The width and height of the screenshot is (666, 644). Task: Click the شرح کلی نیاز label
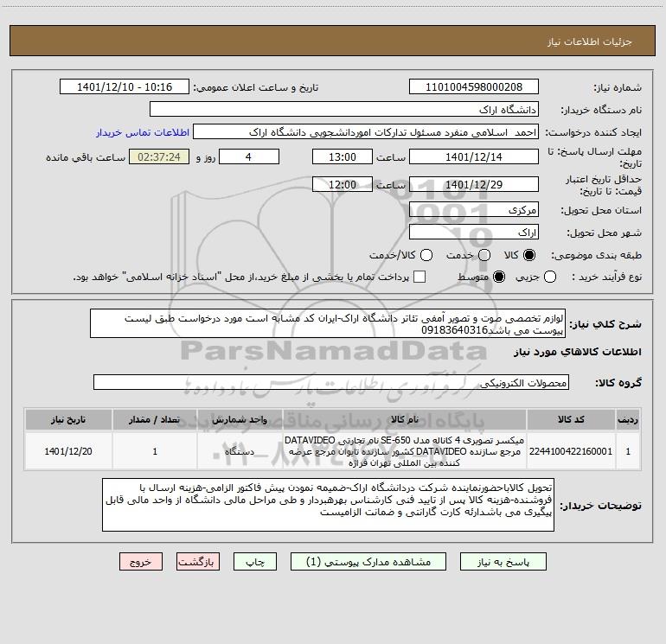click(x=605, y=324)
